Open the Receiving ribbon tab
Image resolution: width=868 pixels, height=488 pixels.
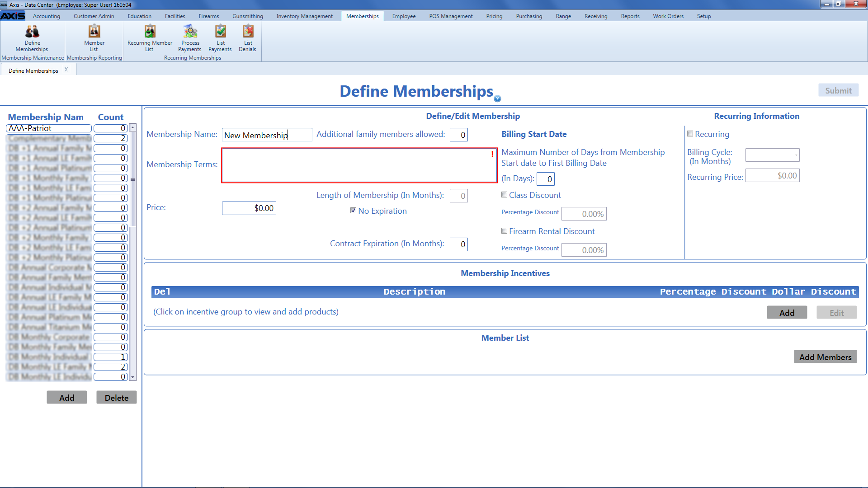596,16
